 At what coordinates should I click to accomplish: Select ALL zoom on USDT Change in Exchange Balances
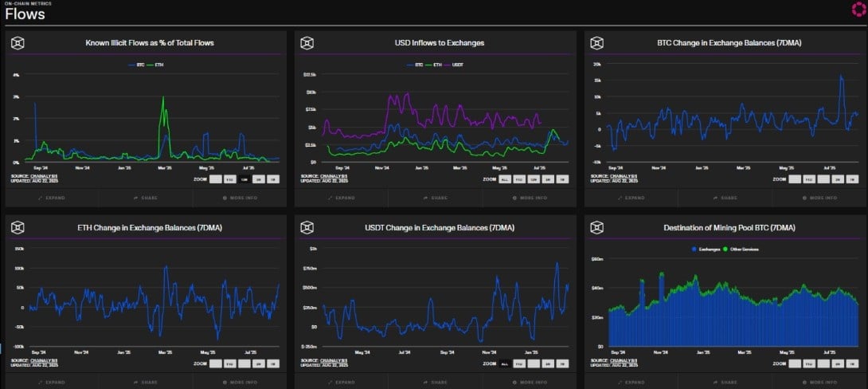pyautogui.click(x=504, y=364)
